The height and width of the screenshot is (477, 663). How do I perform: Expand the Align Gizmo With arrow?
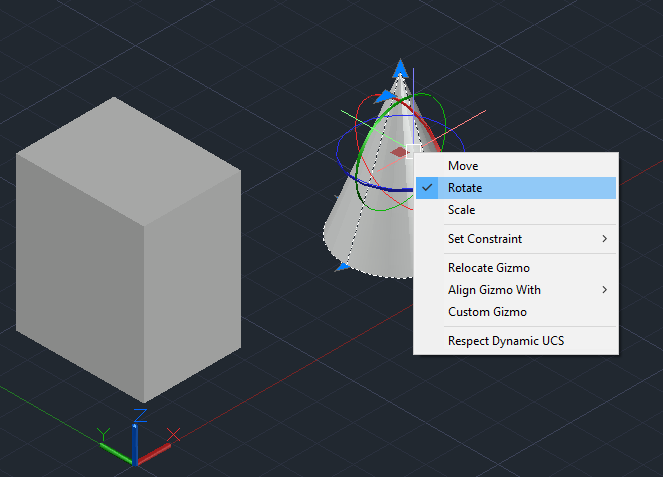tap(605, 290)
